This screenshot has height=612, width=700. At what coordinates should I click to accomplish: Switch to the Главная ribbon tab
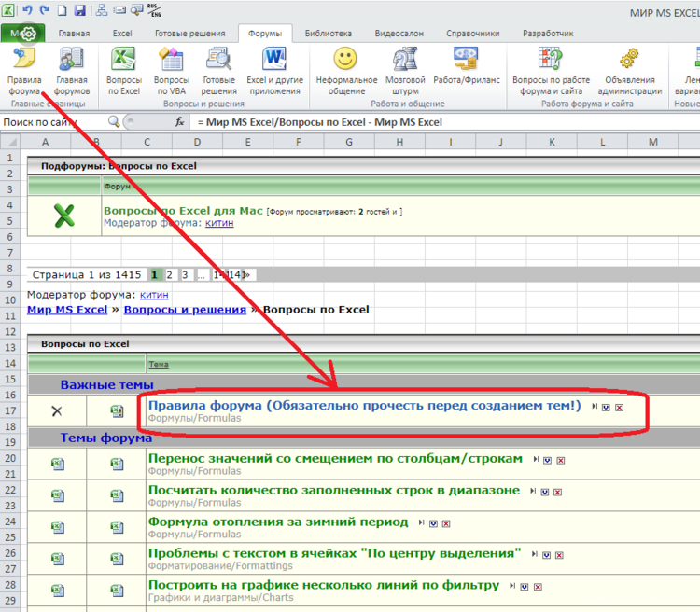(x=74, y=34)
